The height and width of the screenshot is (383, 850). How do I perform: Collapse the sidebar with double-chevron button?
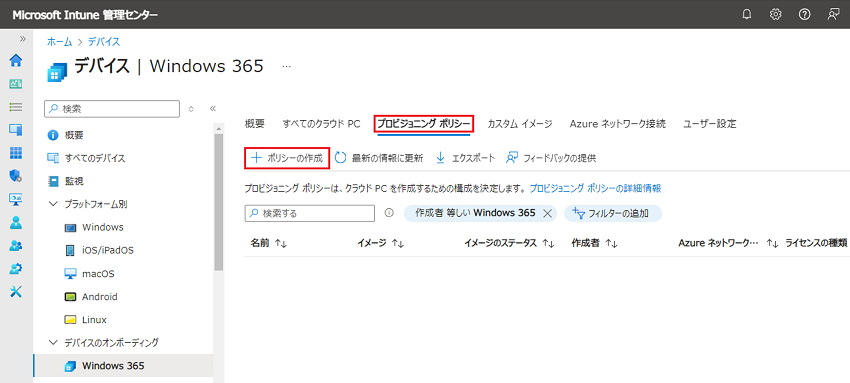pos(212,108)
